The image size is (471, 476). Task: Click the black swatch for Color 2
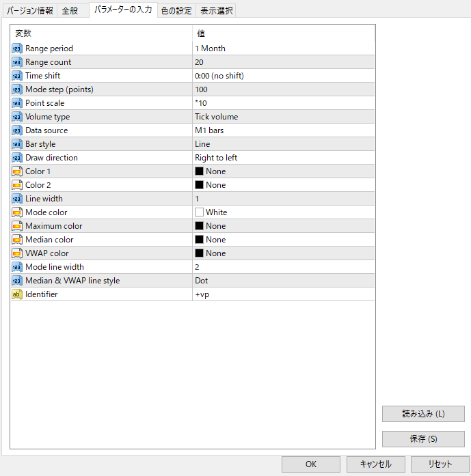(x=199, y=185)
